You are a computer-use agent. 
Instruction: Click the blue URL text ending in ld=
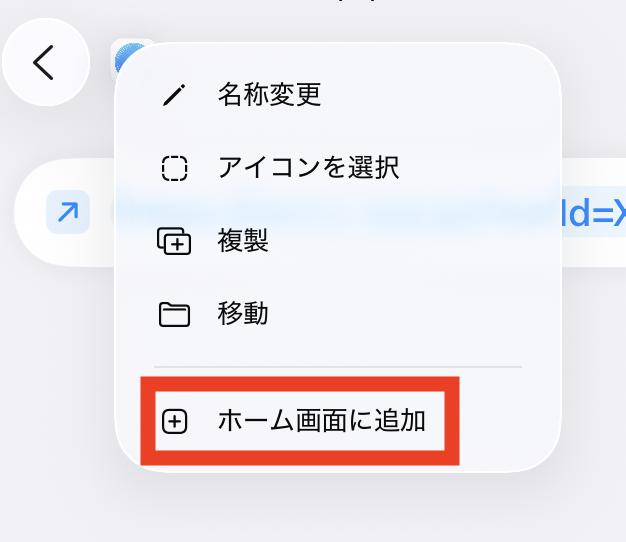click(594, 212)
